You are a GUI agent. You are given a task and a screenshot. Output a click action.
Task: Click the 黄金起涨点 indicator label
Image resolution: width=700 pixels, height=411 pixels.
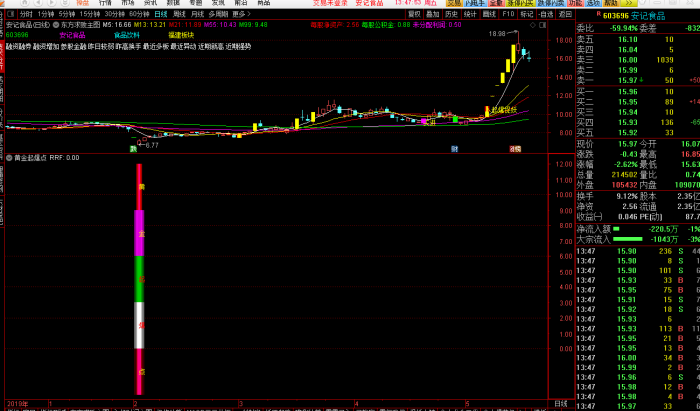pos(32,158)
